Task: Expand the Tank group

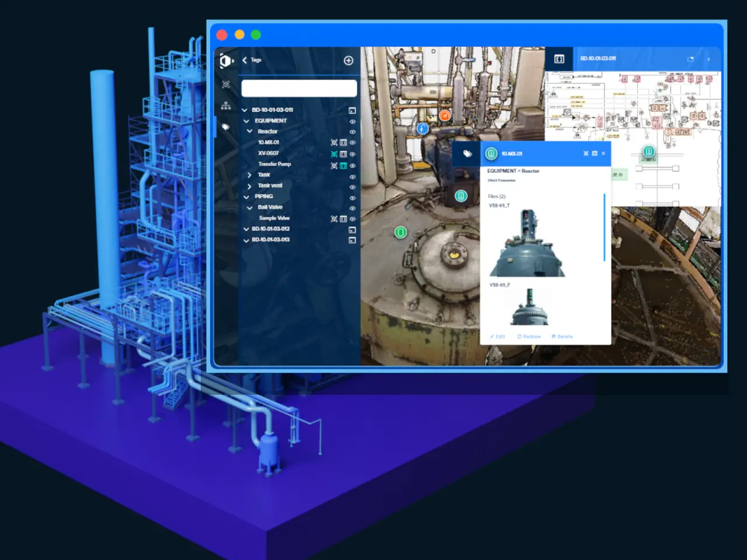Action: (x=250, y=175)
